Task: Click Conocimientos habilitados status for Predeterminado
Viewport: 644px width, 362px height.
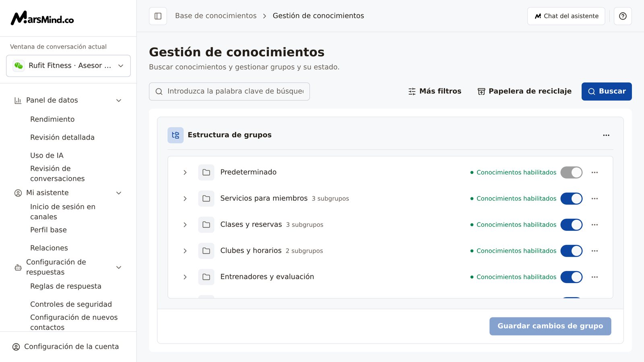Action: click(513, 173)
